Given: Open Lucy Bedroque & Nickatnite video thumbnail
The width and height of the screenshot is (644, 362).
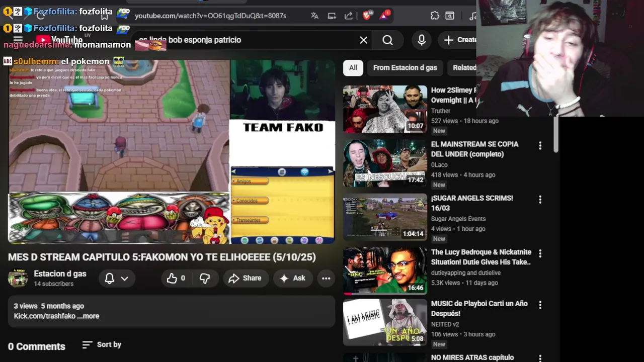Looking at the screenshot, I should (385, 271).
